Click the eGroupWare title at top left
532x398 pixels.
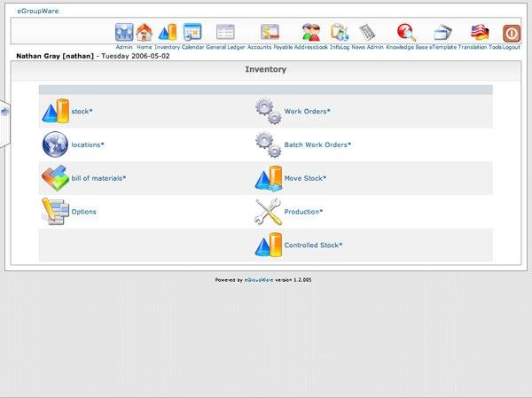pyautogui.click(x=38, y=11)
